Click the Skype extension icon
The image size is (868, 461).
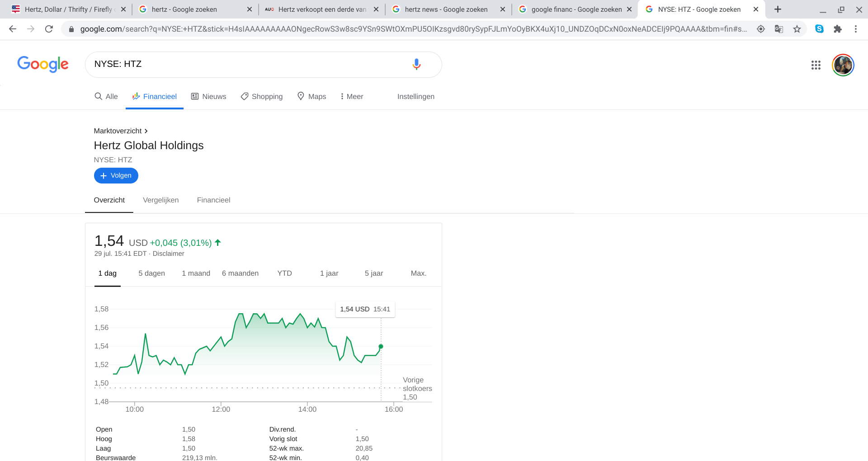819,29
